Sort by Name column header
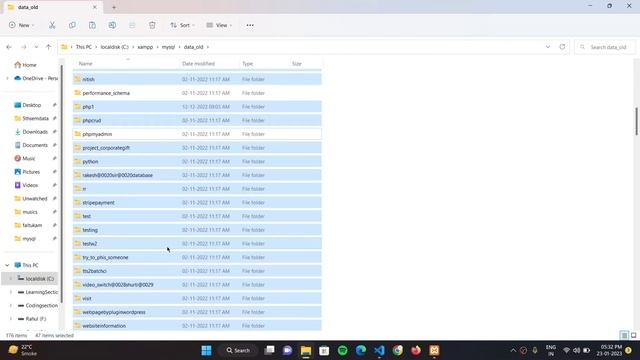 [85, 64]
